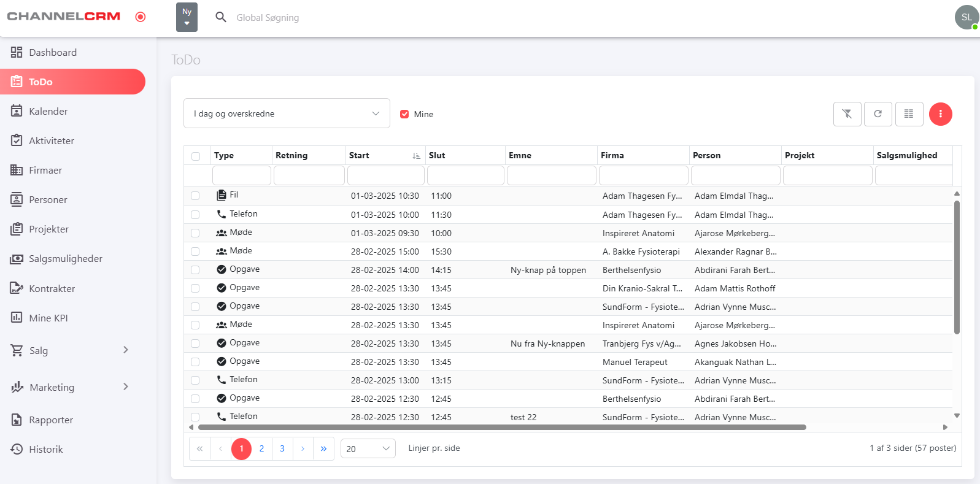Open the 'I dag og overskredne' filter dropdown

coord(287,113)
